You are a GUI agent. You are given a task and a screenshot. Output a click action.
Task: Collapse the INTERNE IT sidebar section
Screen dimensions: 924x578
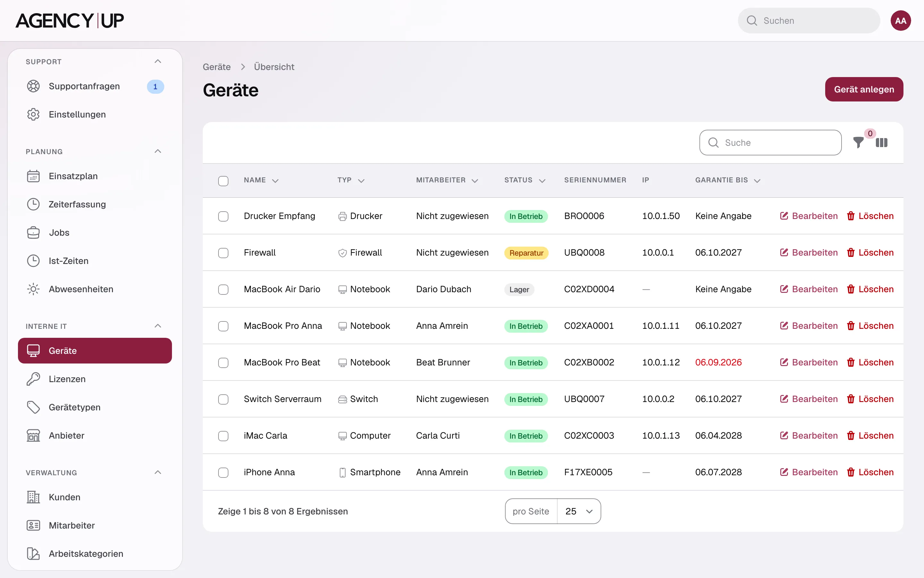pyautogui.click(x=158, y=326)
